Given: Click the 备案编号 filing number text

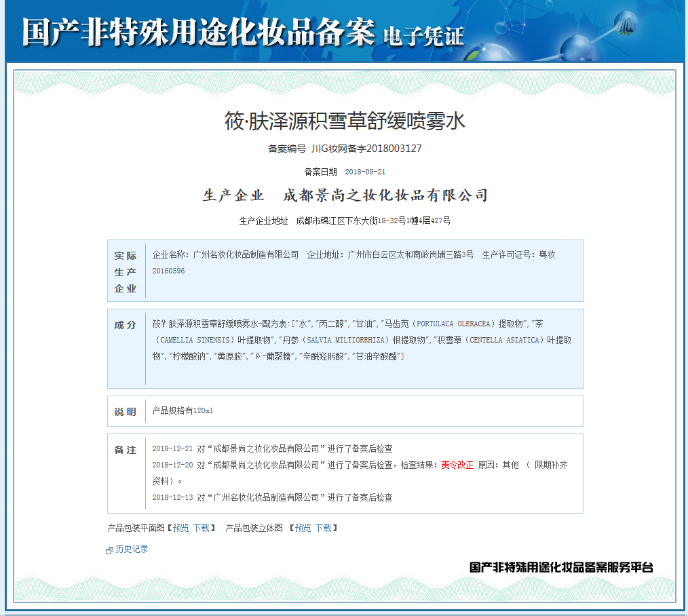Looking at the screenshot, I should 345,149.
